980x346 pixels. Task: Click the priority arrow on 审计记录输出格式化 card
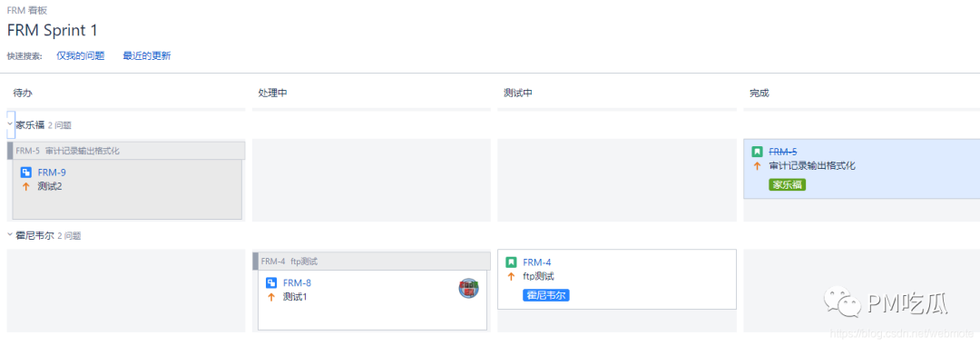tap(757, 166)
